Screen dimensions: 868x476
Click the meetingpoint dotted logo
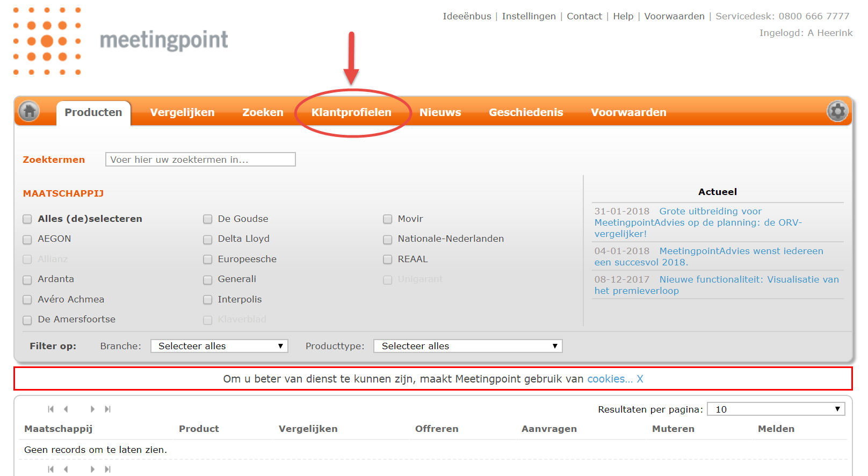click(x=47, y=41)
